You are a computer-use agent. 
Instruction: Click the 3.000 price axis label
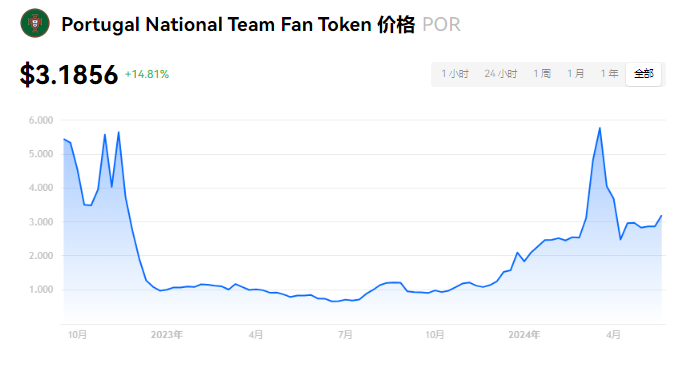(41, 222)
